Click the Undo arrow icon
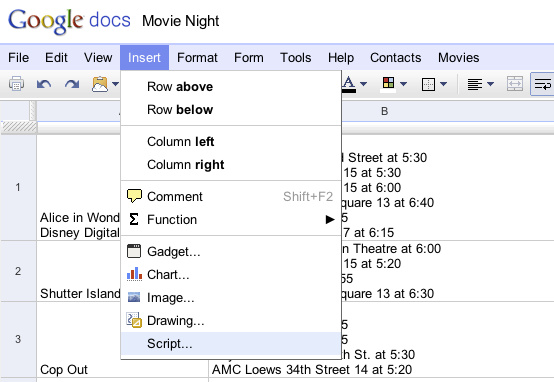554x382 pixels. 44,84
